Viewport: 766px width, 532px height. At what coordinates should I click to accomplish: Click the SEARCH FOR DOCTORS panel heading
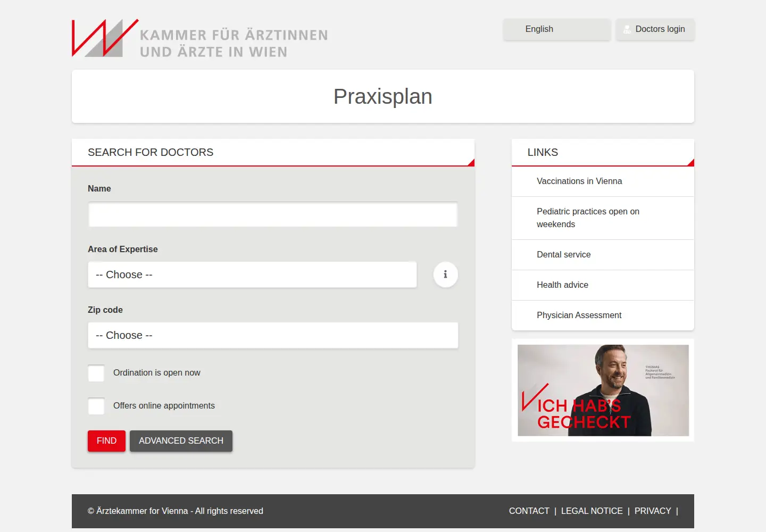click(151, 153)
